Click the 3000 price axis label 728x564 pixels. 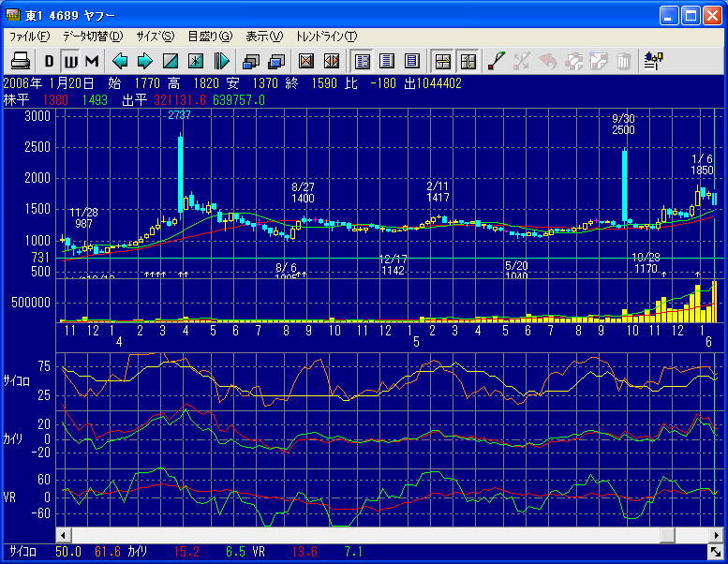point(37,116)
